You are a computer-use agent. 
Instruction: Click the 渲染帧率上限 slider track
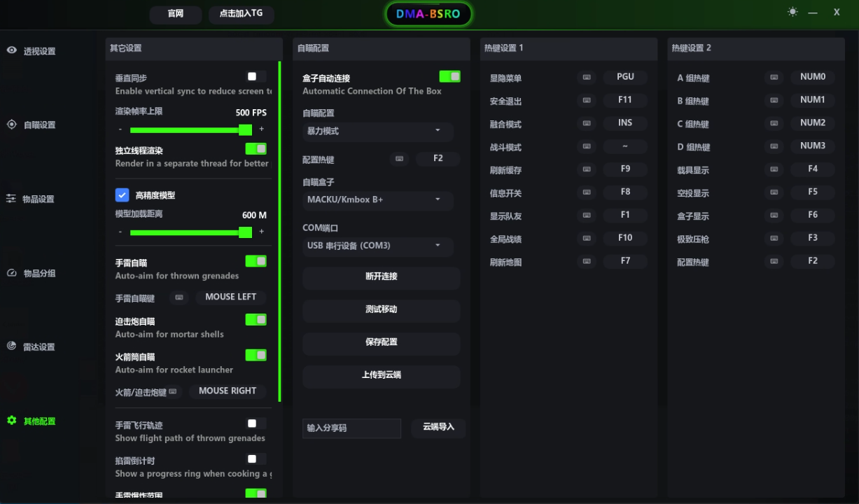pos(190,129)
